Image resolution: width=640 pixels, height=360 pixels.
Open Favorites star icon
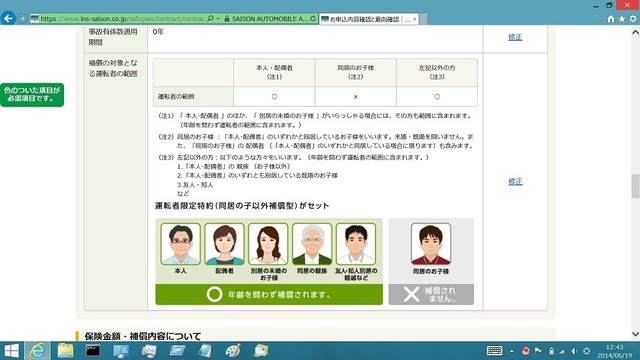click(x=622, y=19)
